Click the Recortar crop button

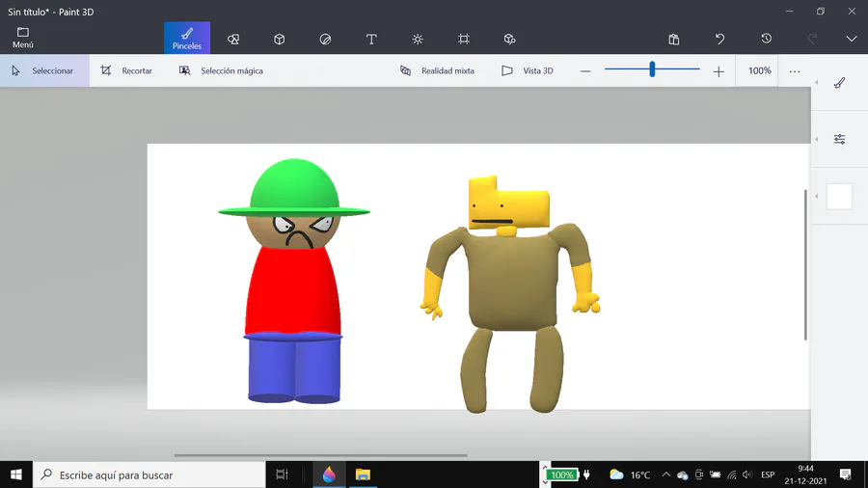click(x=126, y=70)
